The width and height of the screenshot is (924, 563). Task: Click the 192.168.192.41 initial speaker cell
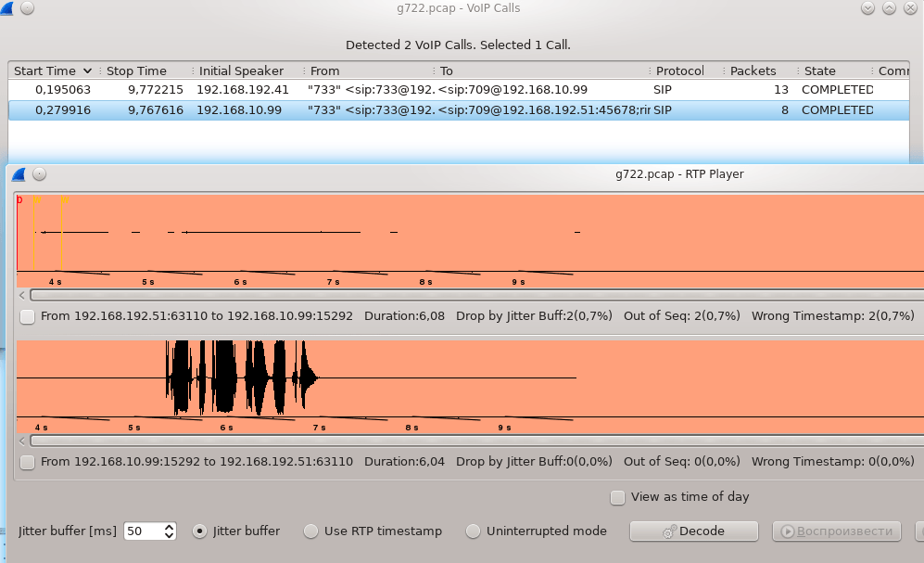(x=243, y=90)
